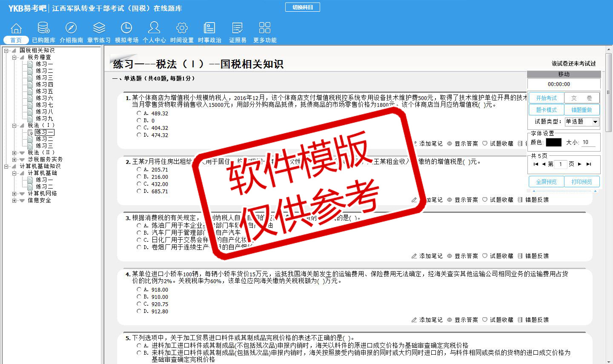Pick option D 912.80 for question 4

(139, 311)
